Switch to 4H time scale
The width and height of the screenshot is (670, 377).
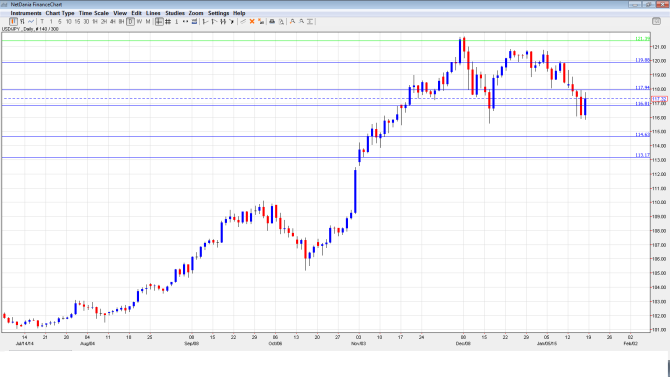(x=113, y=21)
